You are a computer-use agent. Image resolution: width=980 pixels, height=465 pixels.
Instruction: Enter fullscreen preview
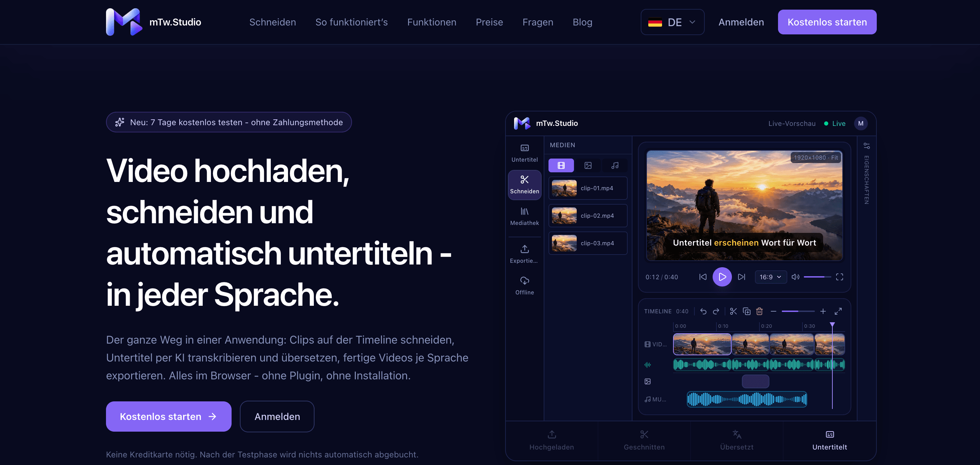pyautogui.click(x=839, y=277)
